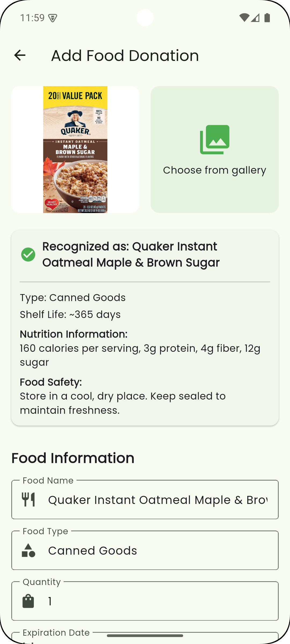Tap the Wi-Fi status icon

(x=244, y=18)
